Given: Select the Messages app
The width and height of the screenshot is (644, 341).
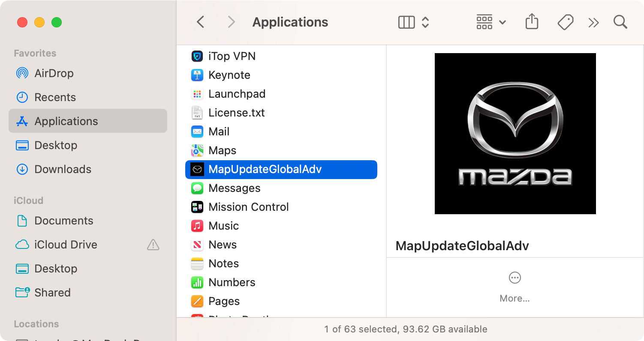Looking at the screenshot, I should pyautogui.click(x=281, y=188).
